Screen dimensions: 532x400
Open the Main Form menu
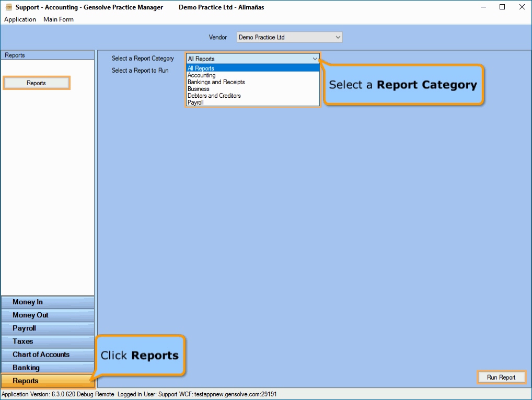point(59,19)
